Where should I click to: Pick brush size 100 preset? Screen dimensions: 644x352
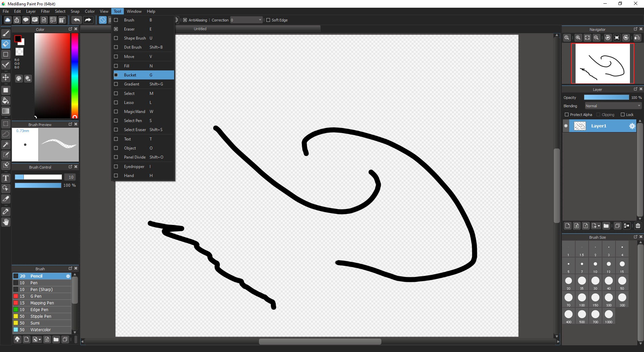582,298
